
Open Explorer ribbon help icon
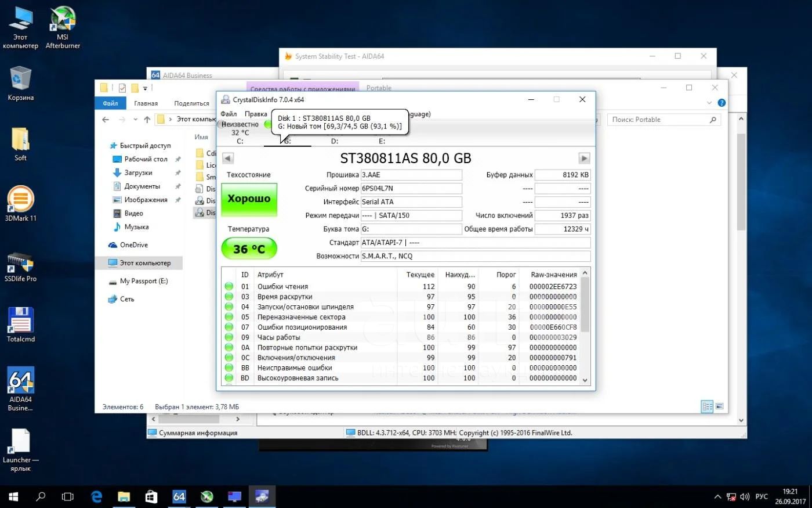[x=722, y=103]
